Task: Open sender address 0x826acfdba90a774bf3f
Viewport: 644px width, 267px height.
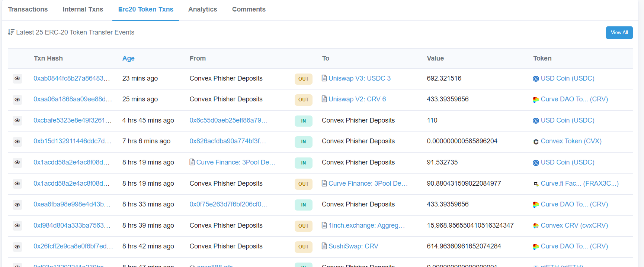Action: coord(228,141)
